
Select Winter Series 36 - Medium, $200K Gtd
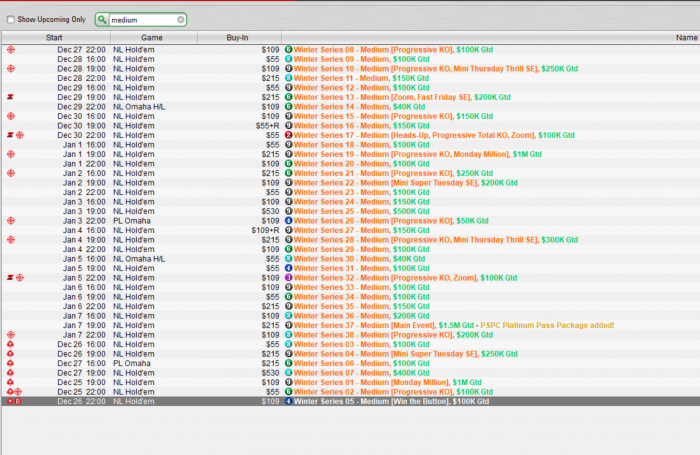362,316
